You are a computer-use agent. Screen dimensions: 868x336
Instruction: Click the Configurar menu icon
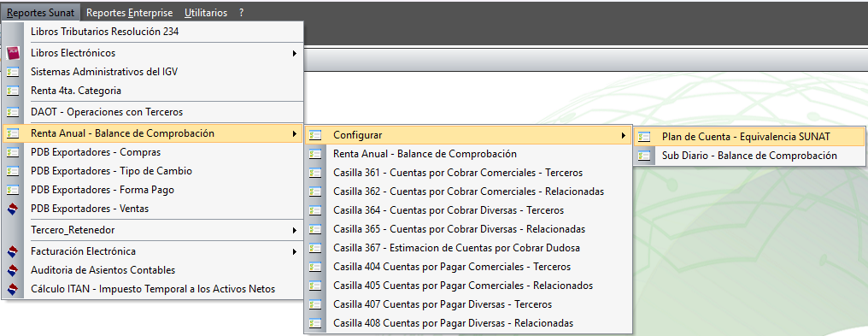click(315, 135)
